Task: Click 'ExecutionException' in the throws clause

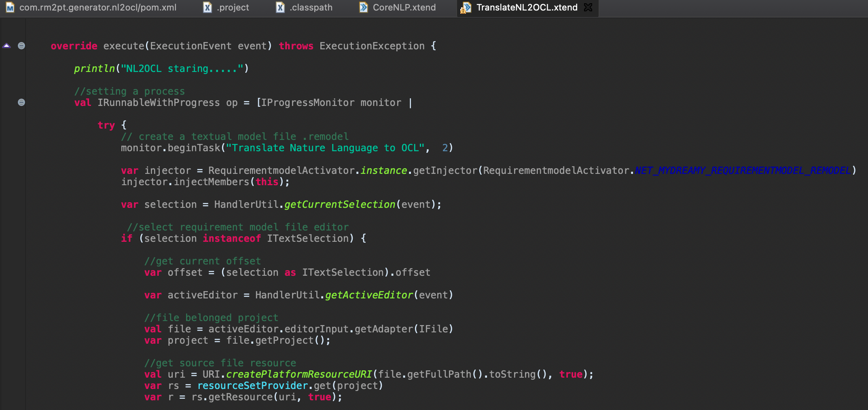Action: click(372, 46)
